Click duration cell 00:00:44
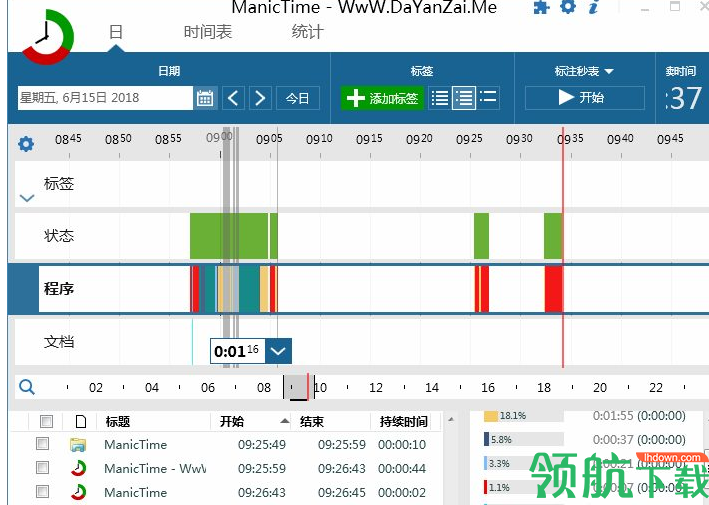 [x=402, y=468]
